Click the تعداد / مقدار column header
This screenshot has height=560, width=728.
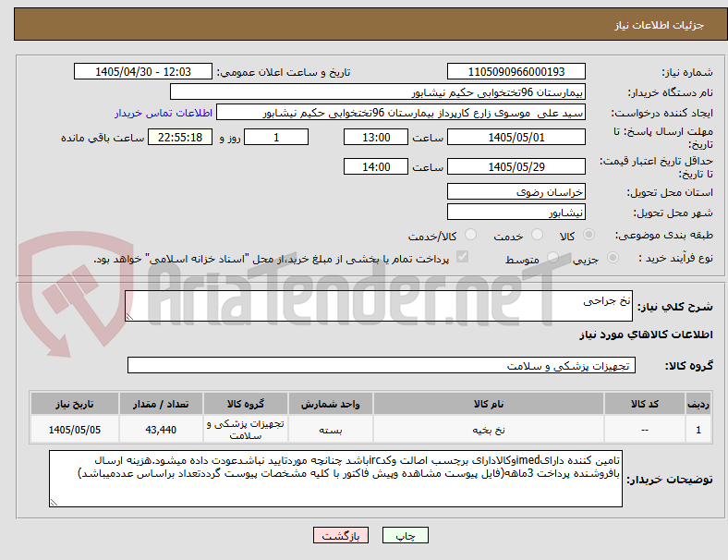click(x=161, y=404)
